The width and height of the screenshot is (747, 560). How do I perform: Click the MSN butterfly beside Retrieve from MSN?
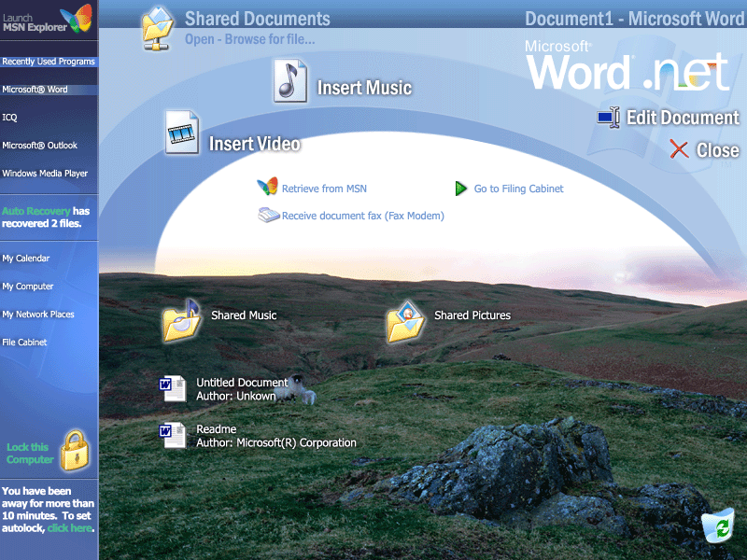click(x=267, y=186)
